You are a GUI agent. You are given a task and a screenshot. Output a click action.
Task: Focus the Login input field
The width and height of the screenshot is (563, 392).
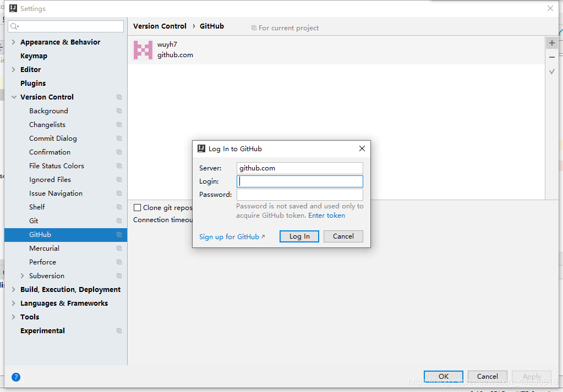pyautogui.click(x=300, y=181)
